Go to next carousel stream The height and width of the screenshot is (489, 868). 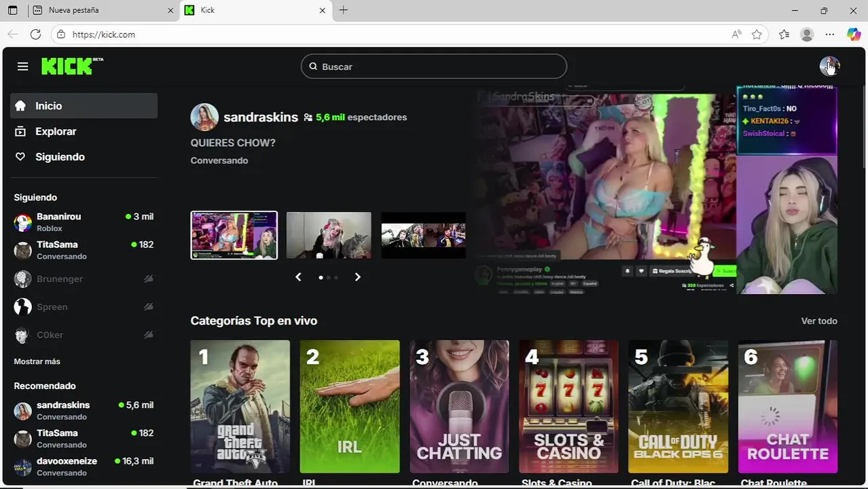tap(357, 276)
